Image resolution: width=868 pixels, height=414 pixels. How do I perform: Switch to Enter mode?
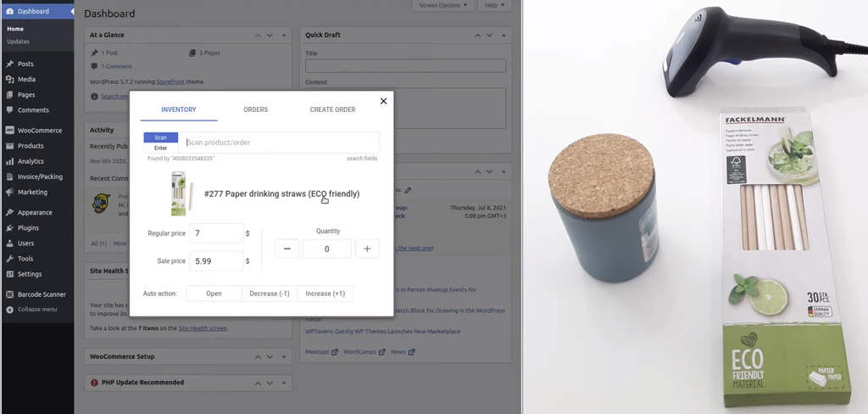pyautogui.click(x=160, y=148)
